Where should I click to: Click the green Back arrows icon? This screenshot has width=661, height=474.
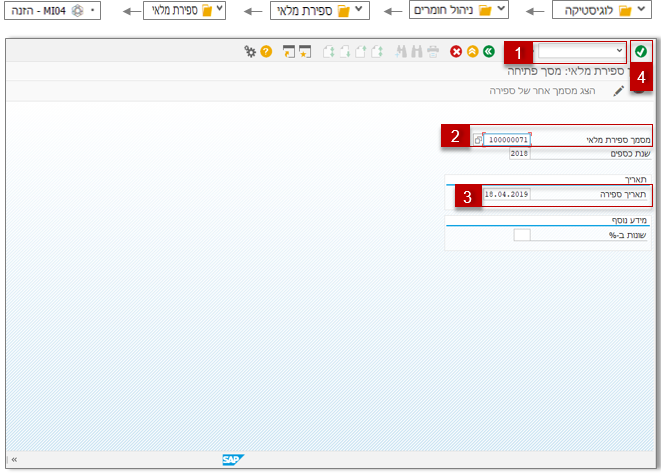[489, 51]
